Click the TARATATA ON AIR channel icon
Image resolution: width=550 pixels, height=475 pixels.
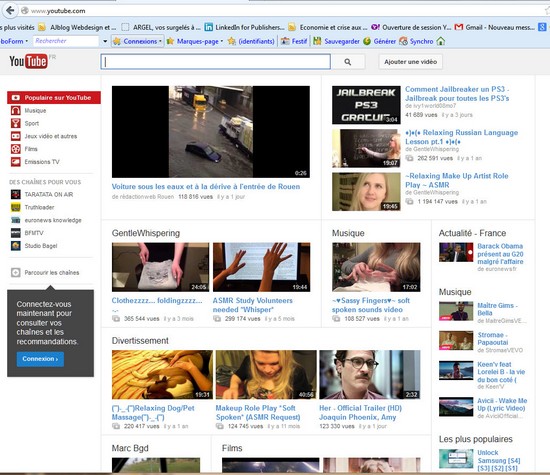pos(15,194)
